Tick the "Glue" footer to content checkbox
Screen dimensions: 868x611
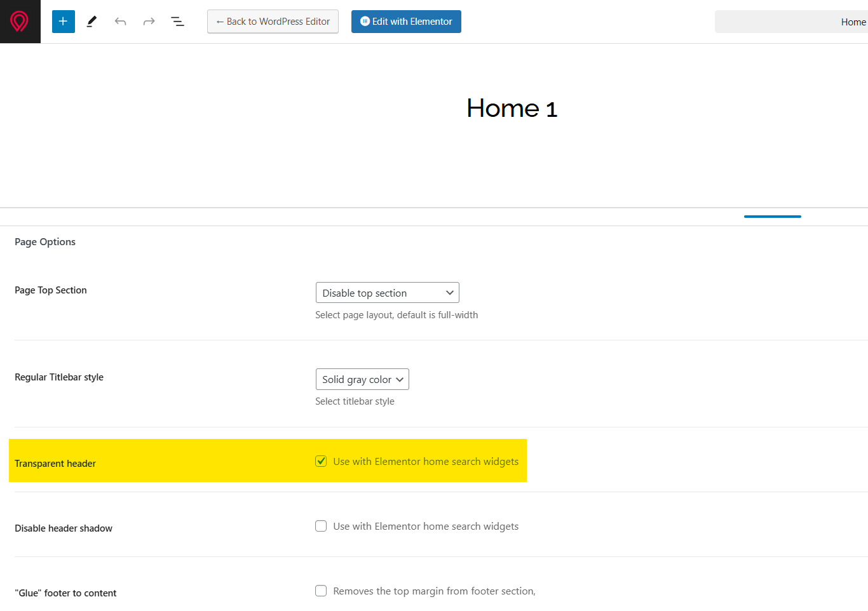tap(321, 591)
